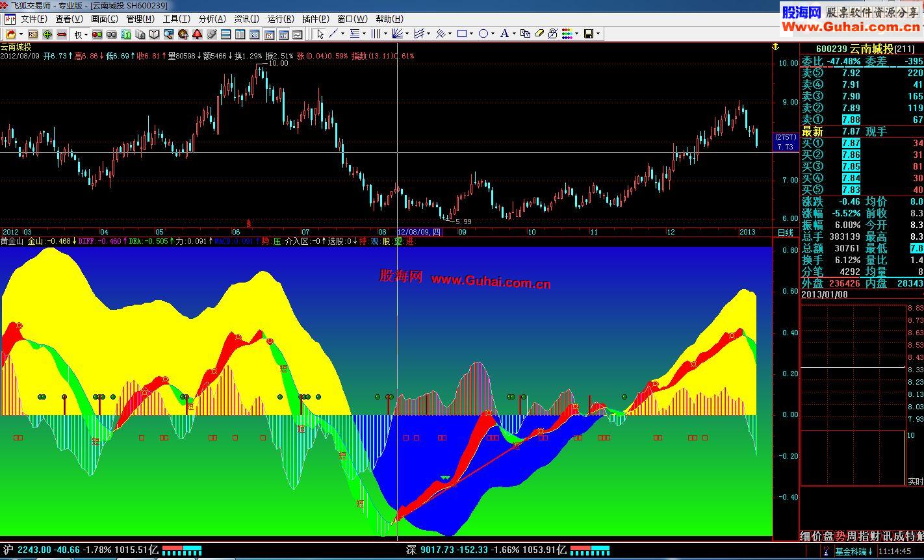The image size is (924, 560).
Task: Click the open book icon
Action: pyautogui.click(x=154, y=34)
